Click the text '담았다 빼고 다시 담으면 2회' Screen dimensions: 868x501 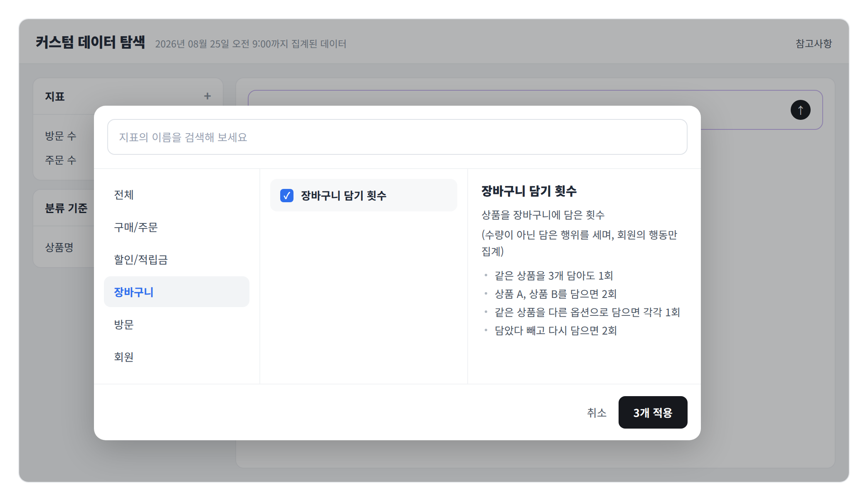(556, 330)
